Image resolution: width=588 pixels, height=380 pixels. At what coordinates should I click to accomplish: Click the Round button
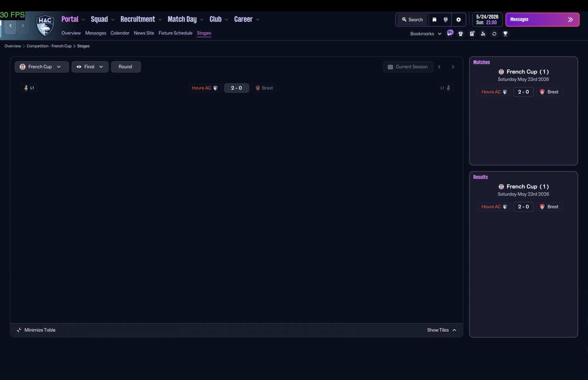(x=126, y=67)
